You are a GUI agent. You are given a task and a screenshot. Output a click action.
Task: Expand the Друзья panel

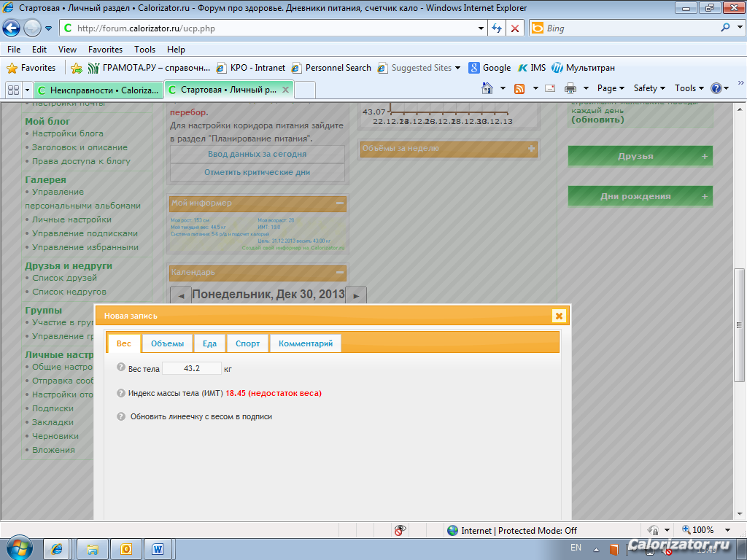point(704,156)
